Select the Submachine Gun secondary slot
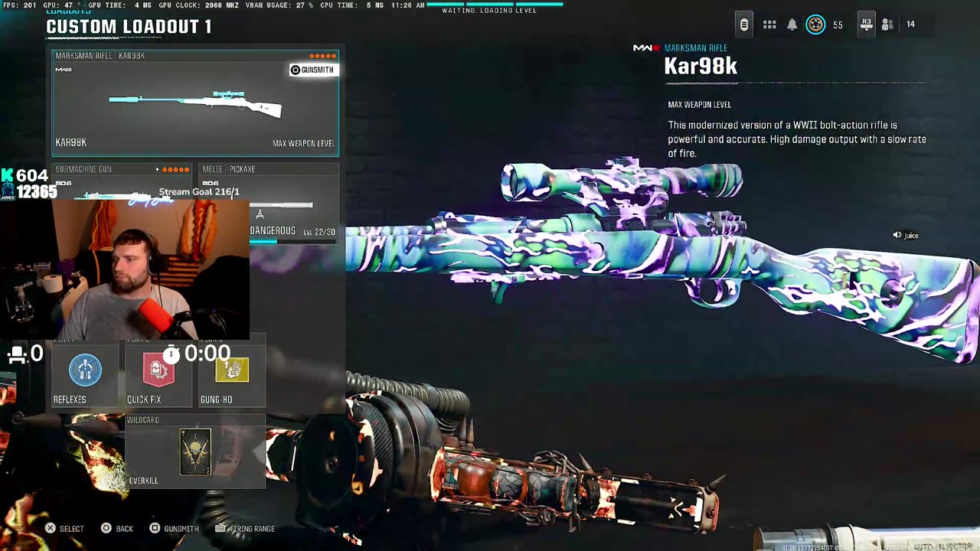 pyautogui.click(x=122, y=203)
